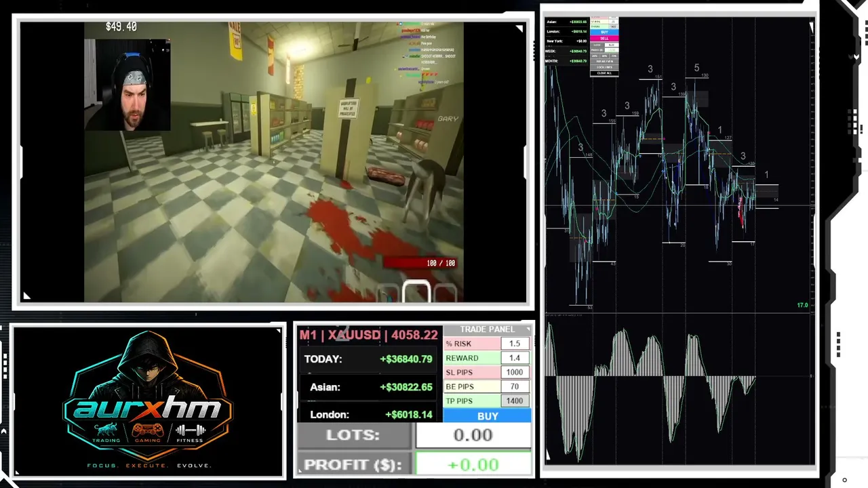This screenshot has height=488, width=868.
Task: Click the small BUY button on the chart panel
Action: coord(604,32)
